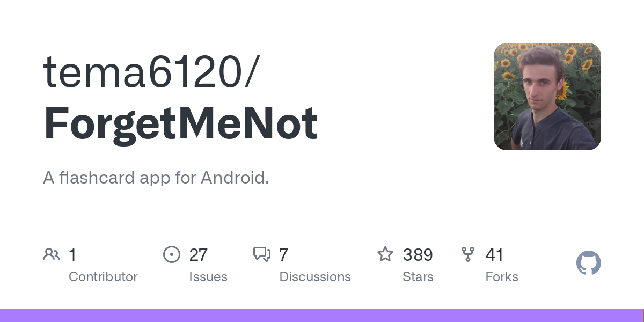
Task: Click the purple language bar
Action: click(322, 316)
